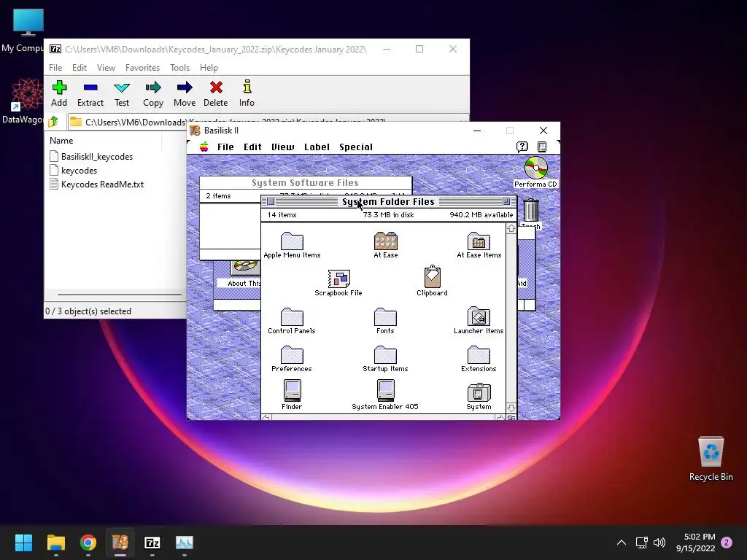The width and height of the screenshot is (747, 560).
Task: Click Basilisk II taskbar icon
Action: pyautogui.click(x=120, y=542)
